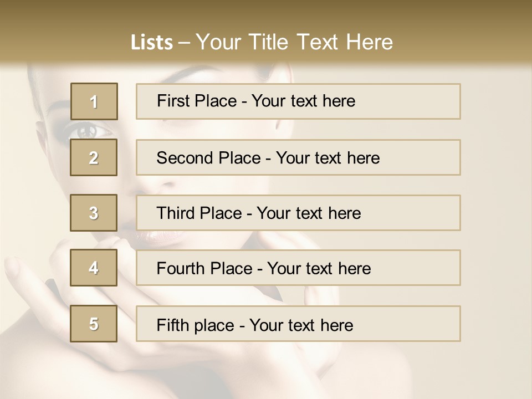Click the number 5 box
The height and width of the screenshot is (399, 532).
tap(94, 324)
